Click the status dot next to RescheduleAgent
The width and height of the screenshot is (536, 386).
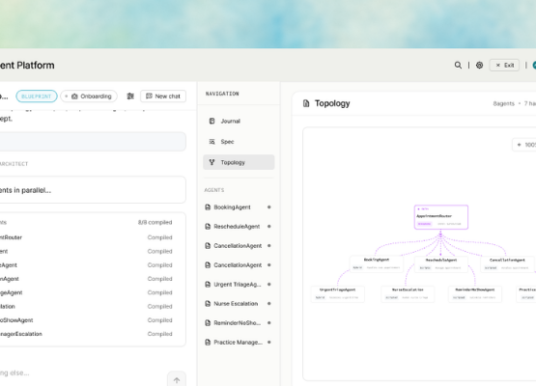point(269,226)
